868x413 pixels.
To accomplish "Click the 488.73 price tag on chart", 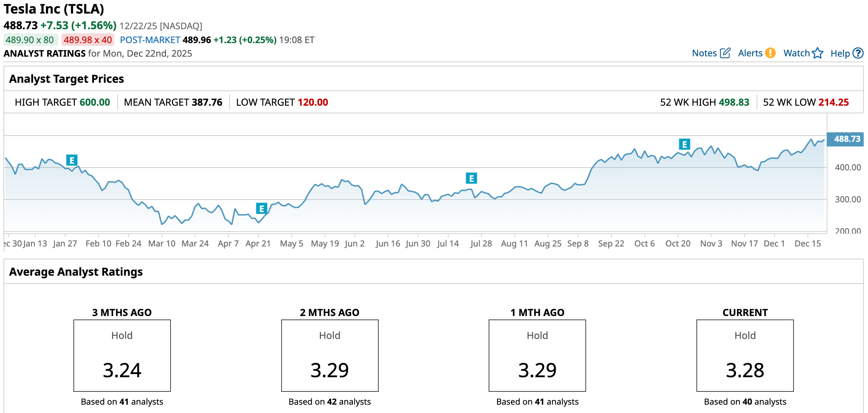I will pos(846,139).
